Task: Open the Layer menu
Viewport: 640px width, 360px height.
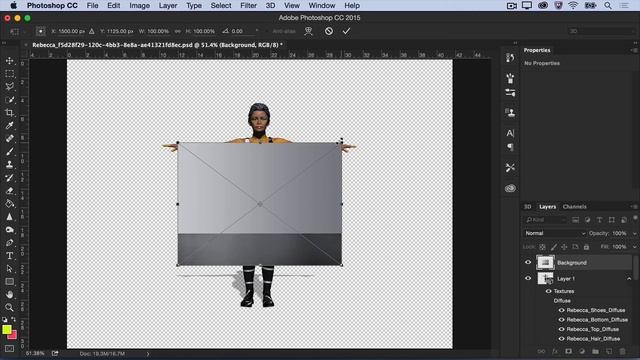Action: [168, 6]
